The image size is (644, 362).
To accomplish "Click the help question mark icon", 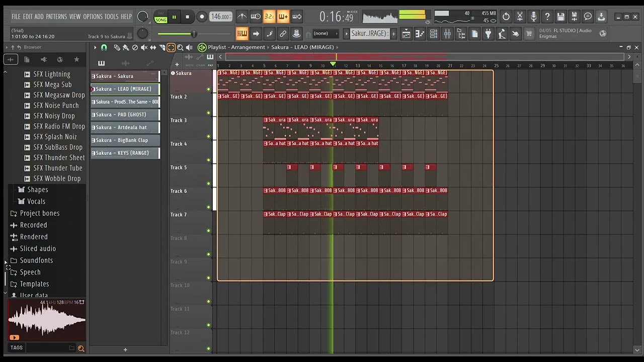I will [547, 17].
